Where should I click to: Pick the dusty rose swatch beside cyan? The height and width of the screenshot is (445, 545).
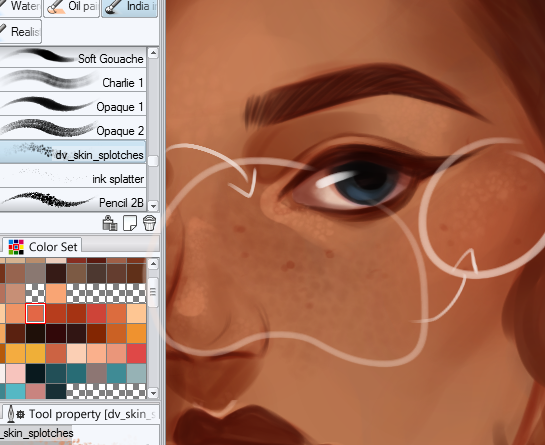click(x=35, y=391)
